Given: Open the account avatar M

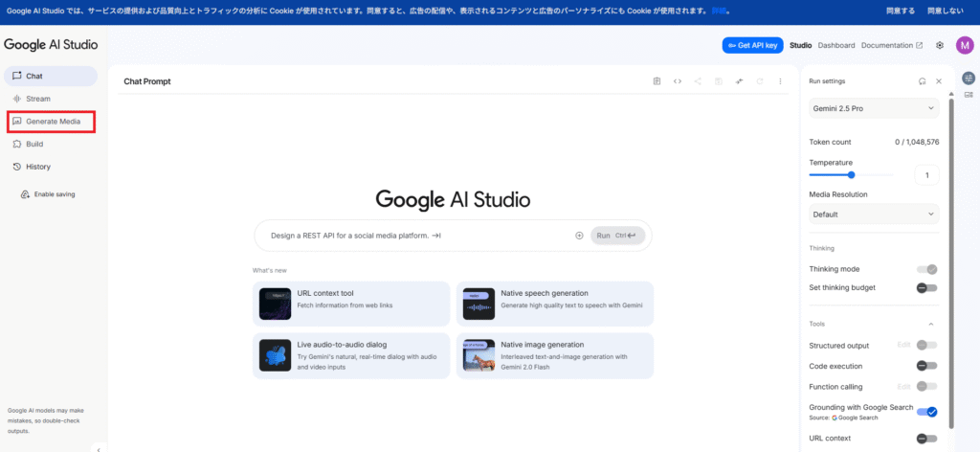Looking at the screenshot, I should (965, 45).
